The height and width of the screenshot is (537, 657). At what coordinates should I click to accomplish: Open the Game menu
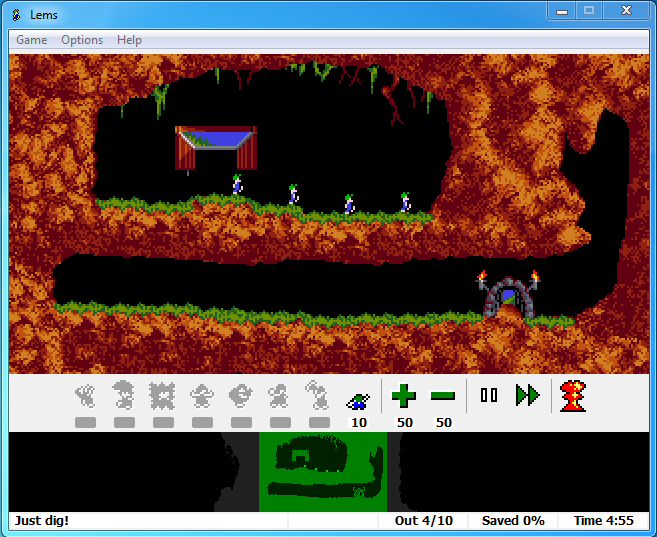[31, 40]
